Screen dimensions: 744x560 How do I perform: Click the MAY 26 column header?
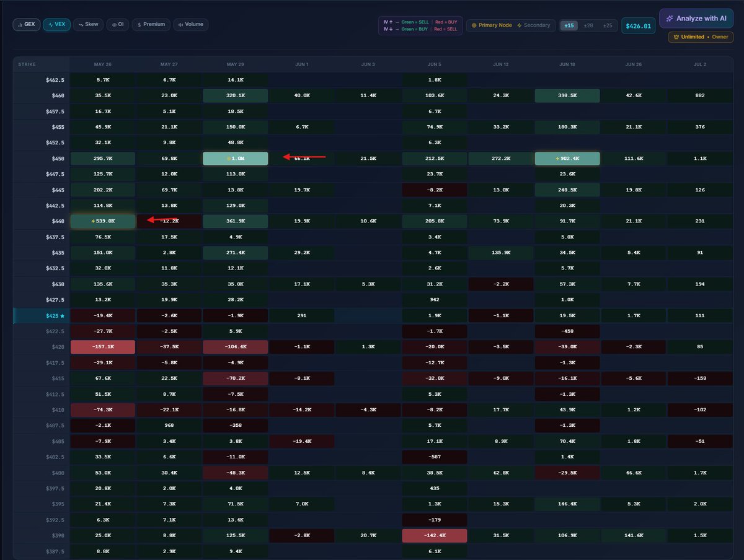[103, 64]
